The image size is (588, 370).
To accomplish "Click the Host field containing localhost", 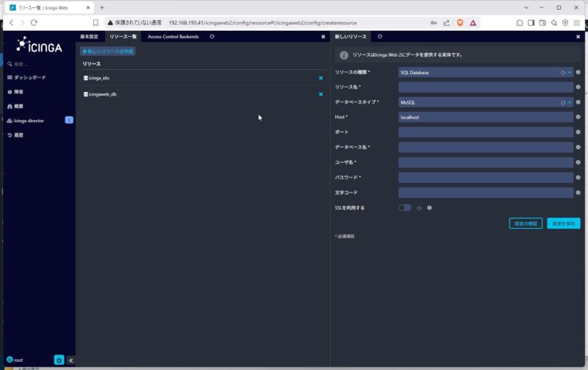I will [486, 117].
